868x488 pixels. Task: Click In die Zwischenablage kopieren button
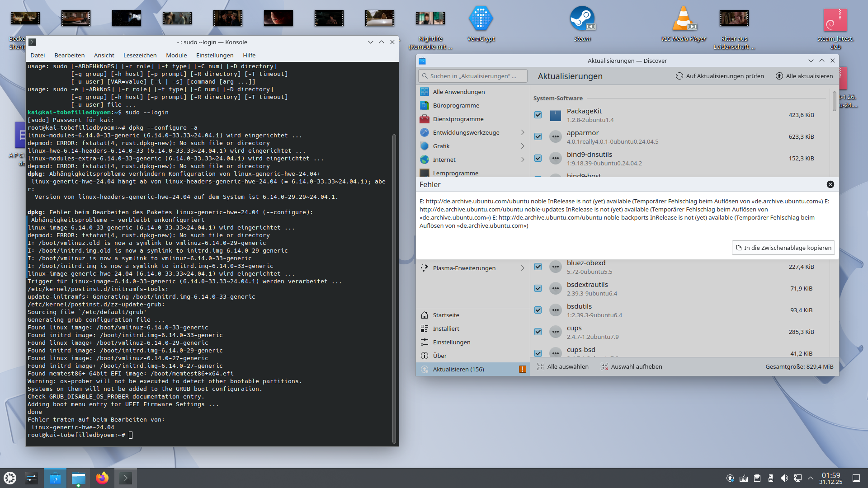pyautogui.click(x=783, y=248)
